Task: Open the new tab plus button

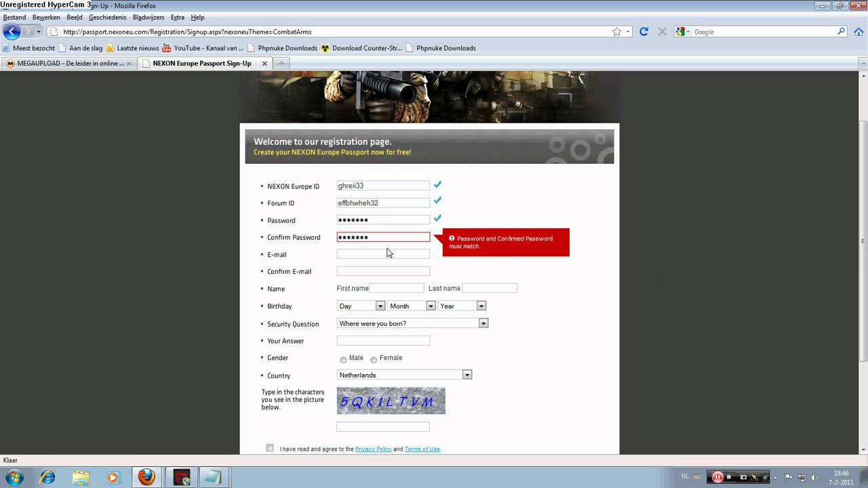Action: [281, 63]
